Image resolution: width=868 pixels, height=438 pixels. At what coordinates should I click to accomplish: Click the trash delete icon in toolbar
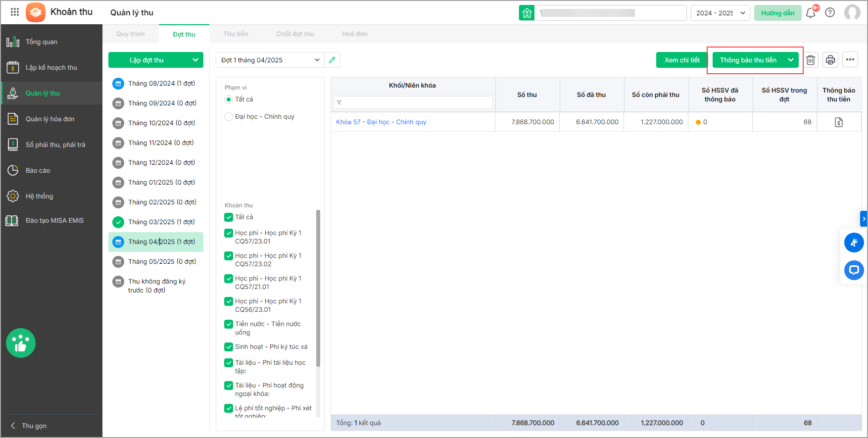click(x=811, y=60)
